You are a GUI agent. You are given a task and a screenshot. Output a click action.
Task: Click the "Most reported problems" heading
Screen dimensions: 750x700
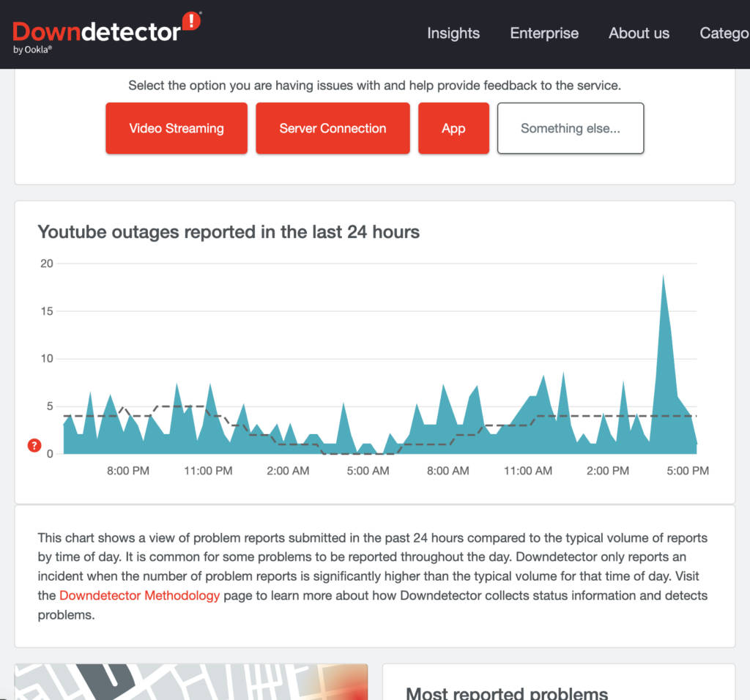coord(508,692)
